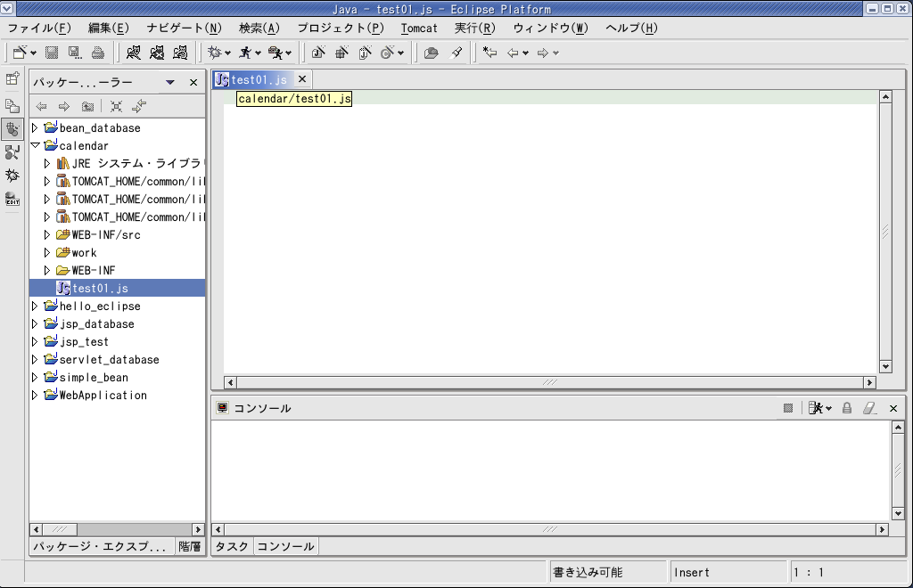Open the New wizard dropdown arrow
The image size is (913, 588).
(x=33, y=53)
